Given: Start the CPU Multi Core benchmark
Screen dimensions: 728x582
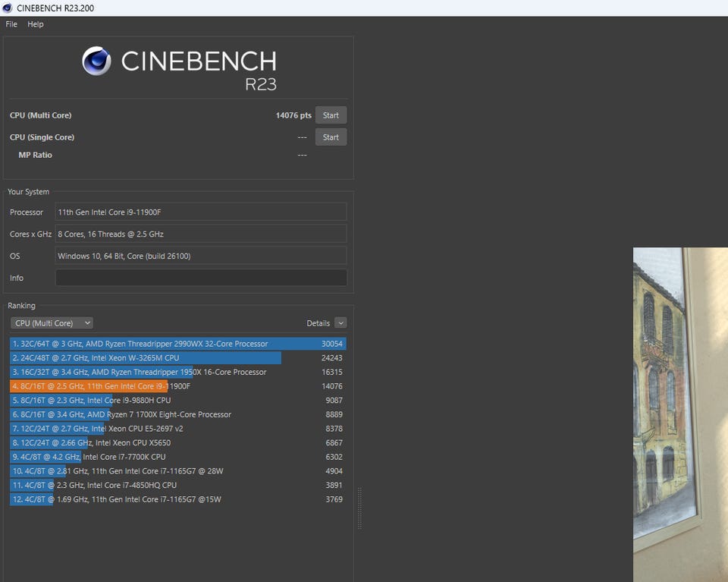Looking at the screenshot, I should pyautogui.click(x=331, y=115).
